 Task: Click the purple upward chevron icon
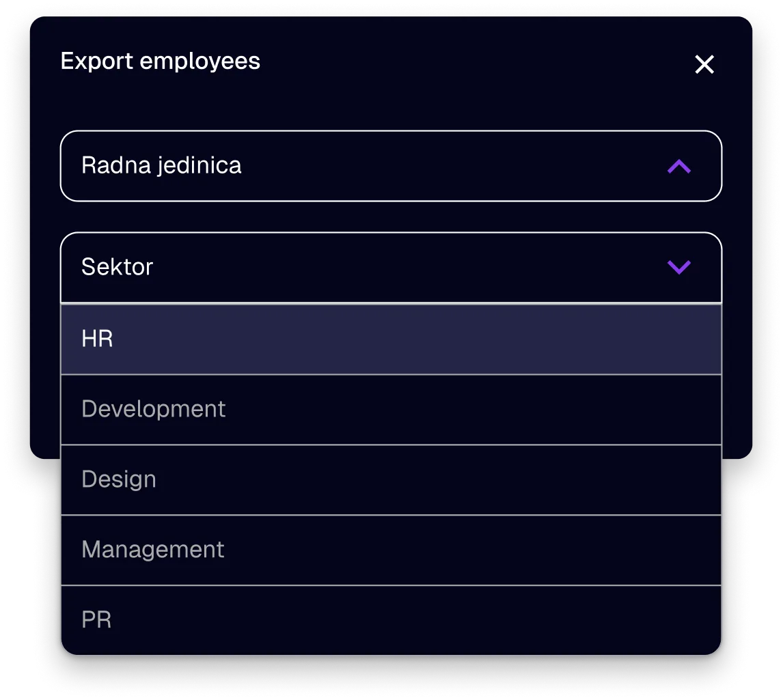click(680, 165)
